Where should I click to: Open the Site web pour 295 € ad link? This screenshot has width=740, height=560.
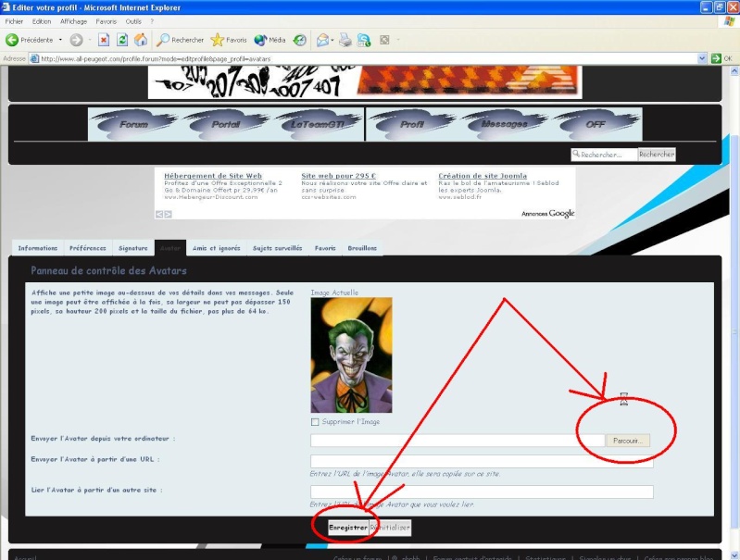point(338,176)
